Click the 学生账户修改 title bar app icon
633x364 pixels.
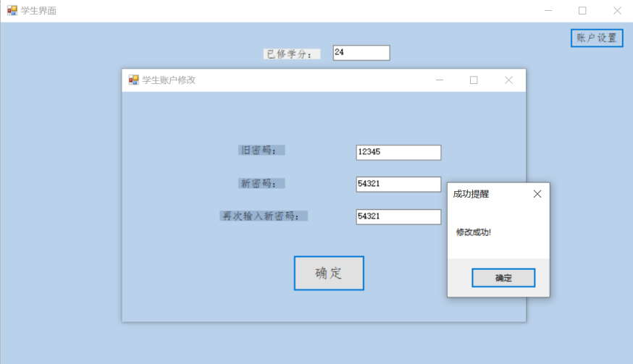(x=133, y=80)
